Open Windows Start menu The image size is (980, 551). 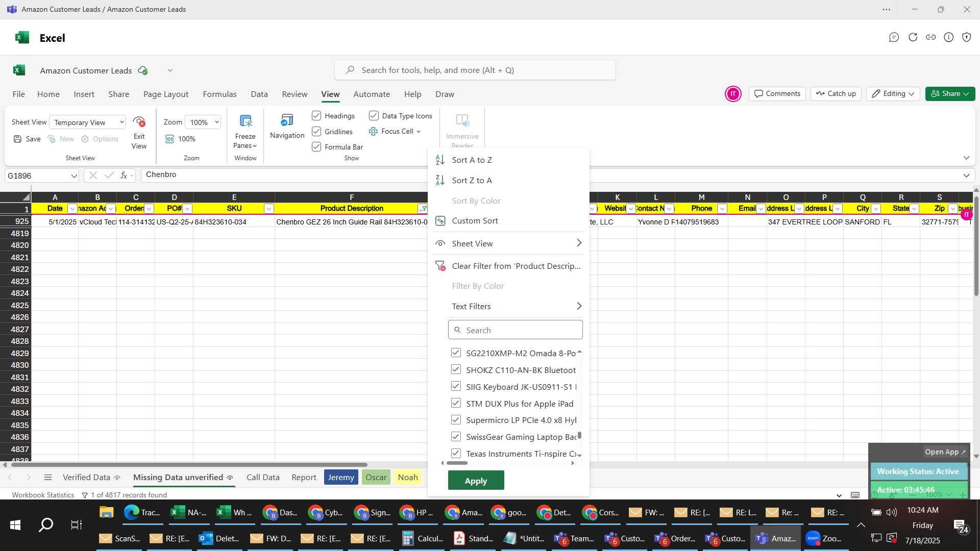point(15,524)
